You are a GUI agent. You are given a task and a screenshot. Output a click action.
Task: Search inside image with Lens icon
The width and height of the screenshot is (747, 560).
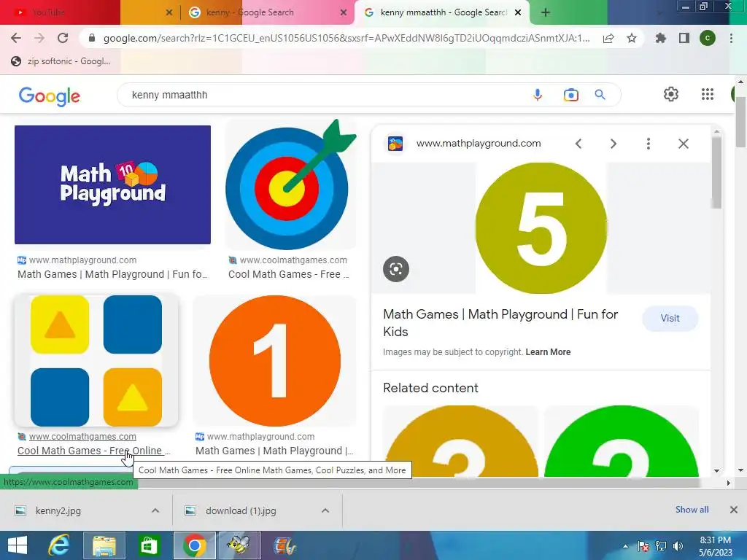coord(396,269)
